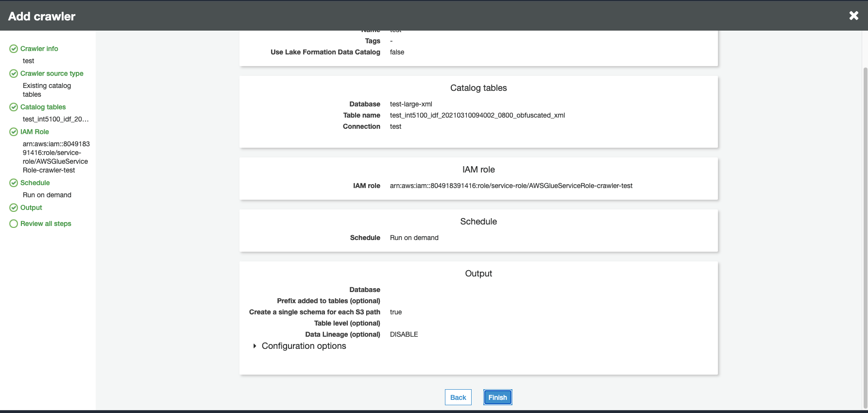Click the Review all steps circle icon
Screen dimensions: 868x413
14,224
